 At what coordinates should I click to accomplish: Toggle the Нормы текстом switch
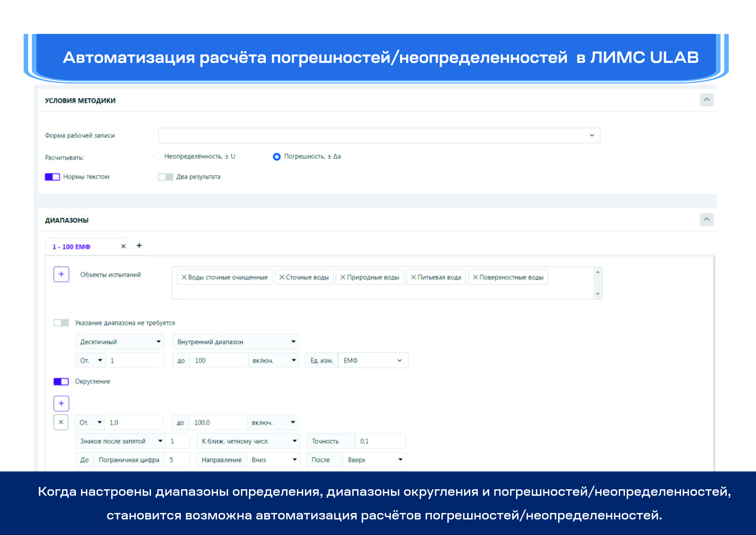[x=52, y=177]
